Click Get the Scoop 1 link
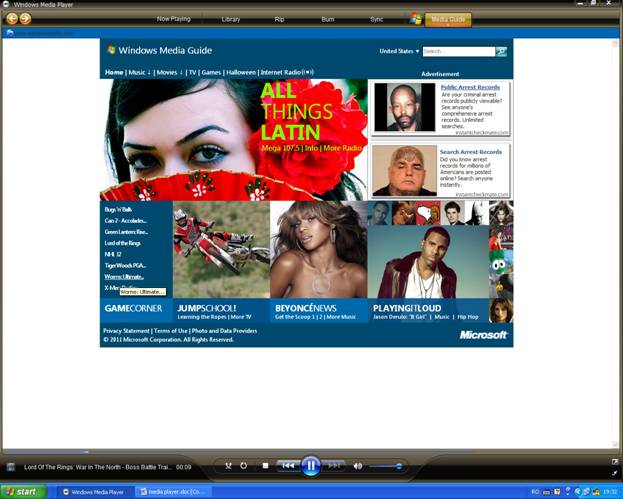 tap(295, 317)
